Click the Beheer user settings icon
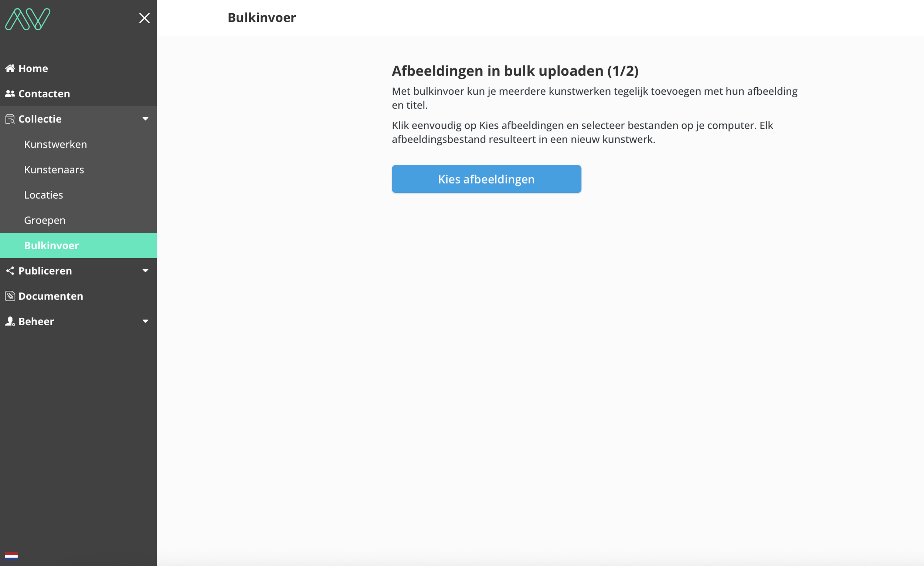The width and height of the screenshot is (924, 566). [x=10, y=321]
